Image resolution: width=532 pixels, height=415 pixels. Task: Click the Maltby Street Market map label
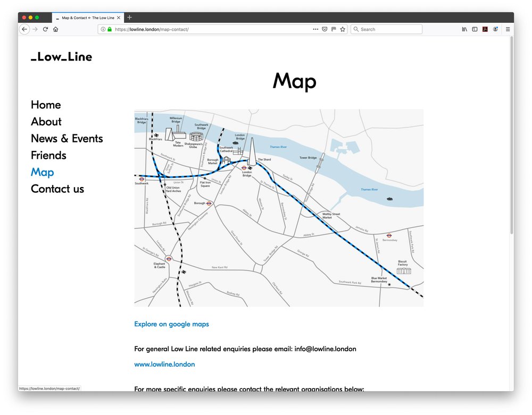(x=331, y=216)
